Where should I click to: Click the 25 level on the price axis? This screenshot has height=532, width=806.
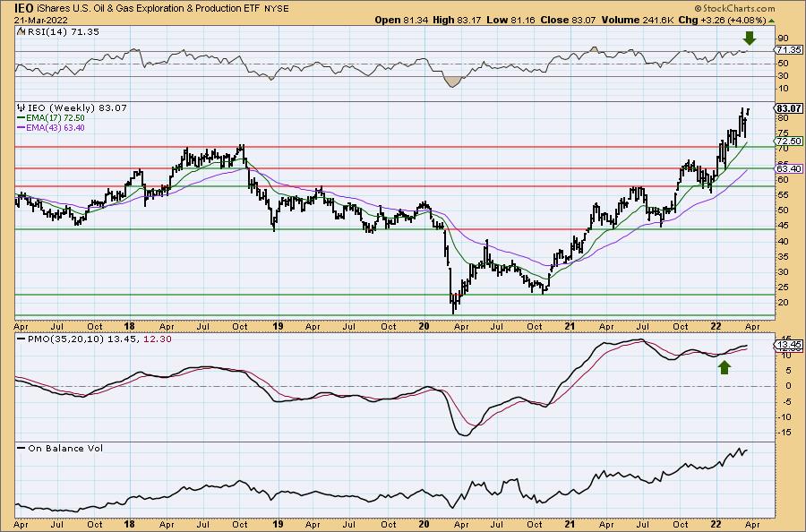click(x=784, y=287)
